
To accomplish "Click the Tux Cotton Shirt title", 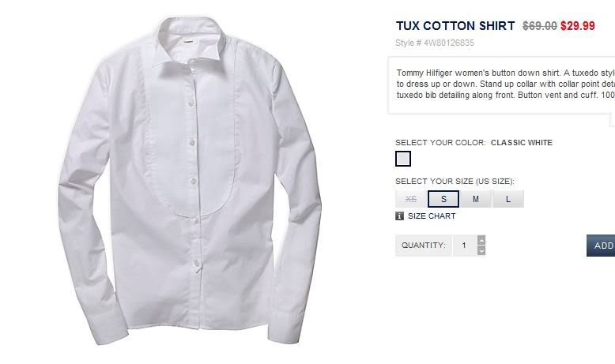I will coord(455,26).
